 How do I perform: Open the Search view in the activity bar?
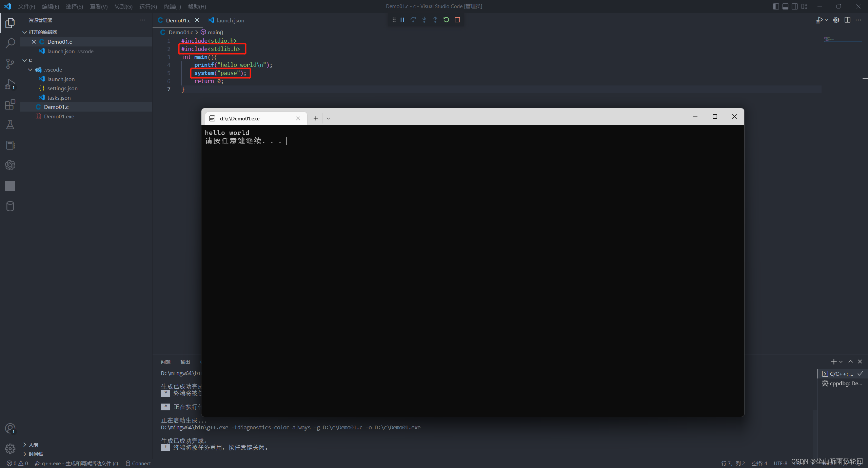pyautogui.click(x=10, y=43)
